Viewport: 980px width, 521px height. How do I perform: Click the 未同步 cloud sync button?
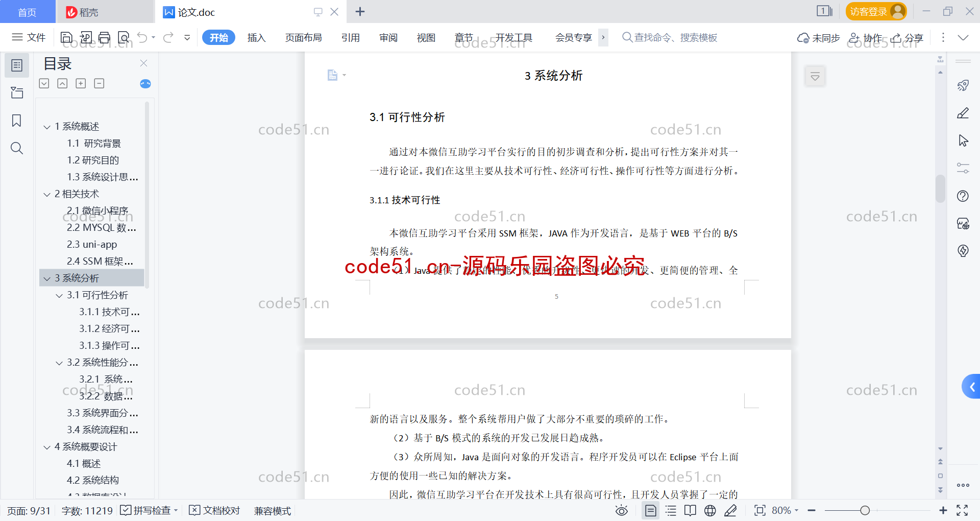click(x=818, y=38)
